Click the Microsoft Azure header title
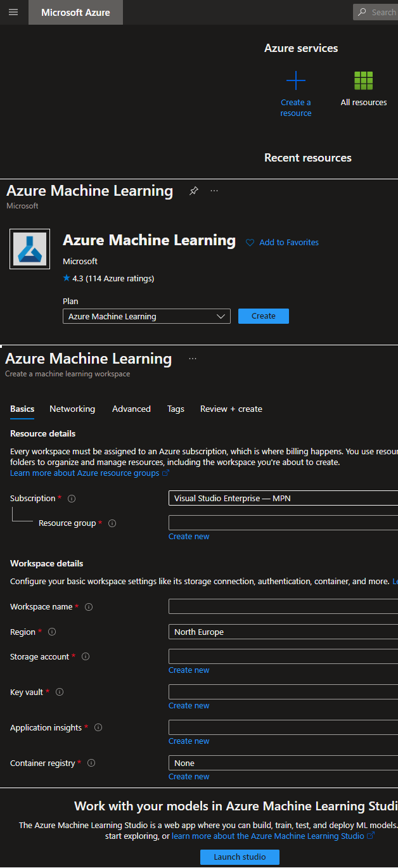 (75, 12)
